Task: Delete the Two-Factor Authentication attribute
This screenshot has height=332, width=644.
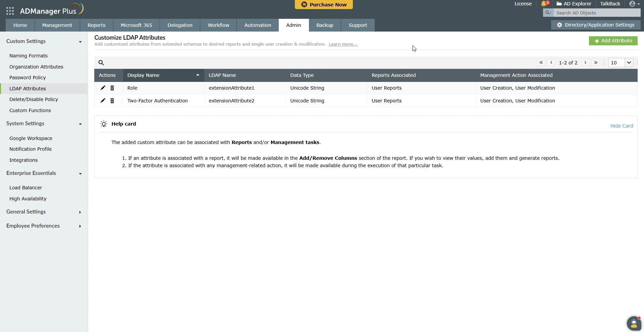Action: pyautogui.click(x=112, y=101)
